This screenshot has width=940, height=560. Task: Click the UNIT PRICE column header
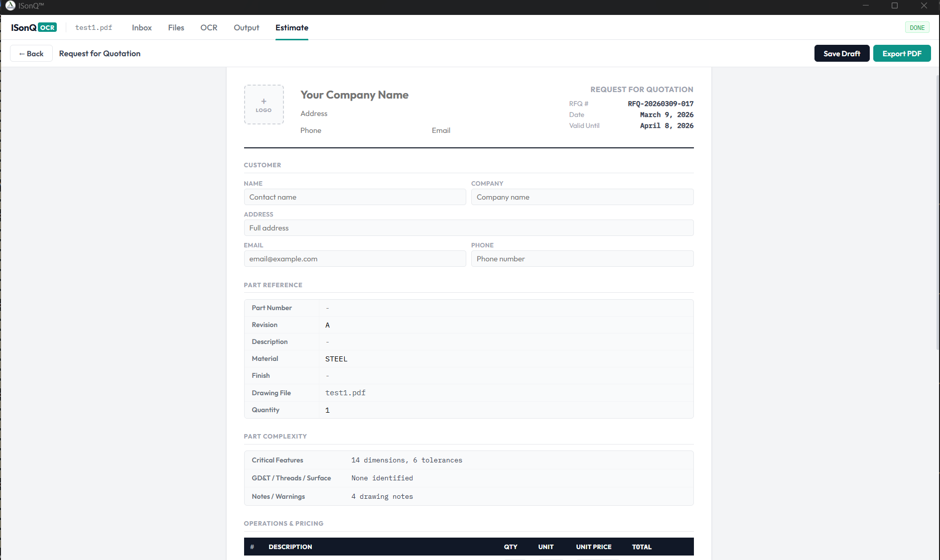click(x=594, y=547)
